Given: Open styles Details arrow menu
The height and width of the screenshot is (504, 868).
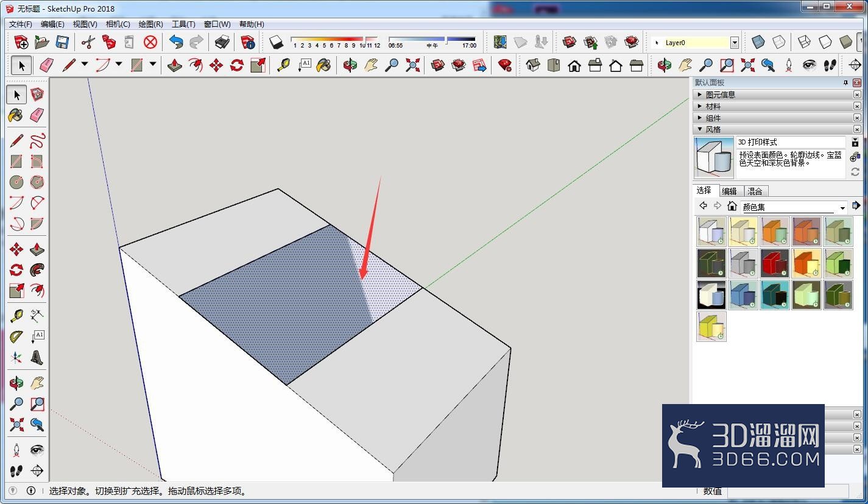Looking at the screenshot, I should (x=856, y=205).
